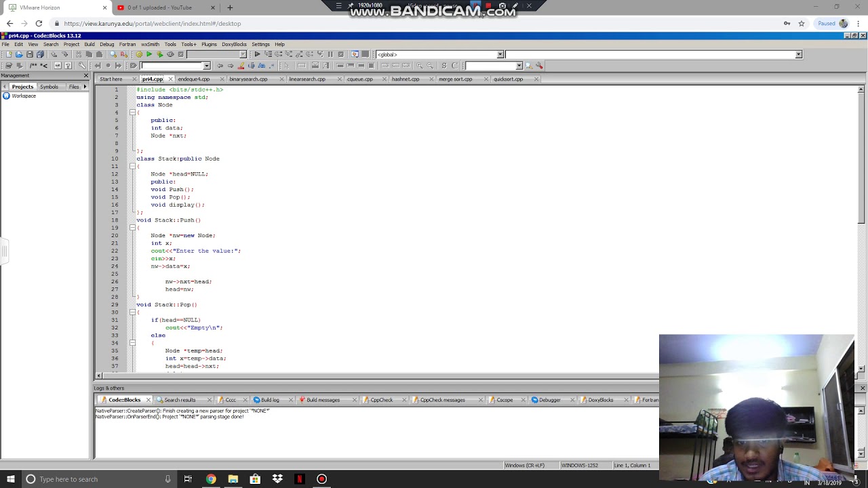Click the browser address bar URL
This screenshot has width=868, height=488.
point(153,23)
